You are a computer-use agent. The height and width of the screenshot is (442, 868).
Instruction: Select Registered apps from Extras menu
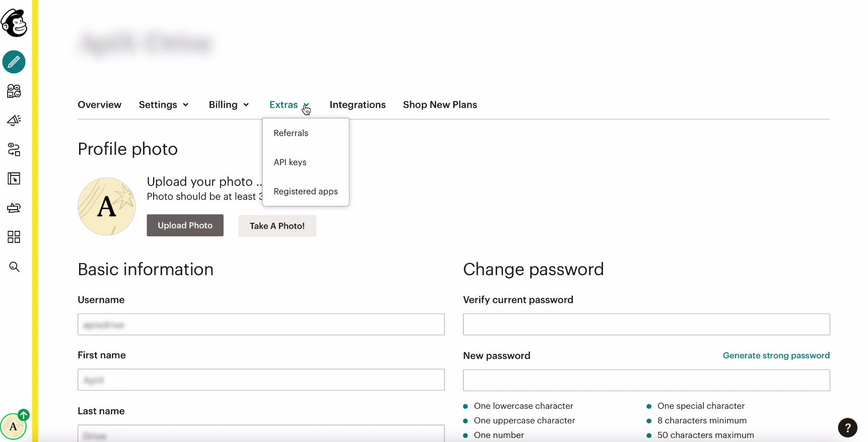point(306,192)
